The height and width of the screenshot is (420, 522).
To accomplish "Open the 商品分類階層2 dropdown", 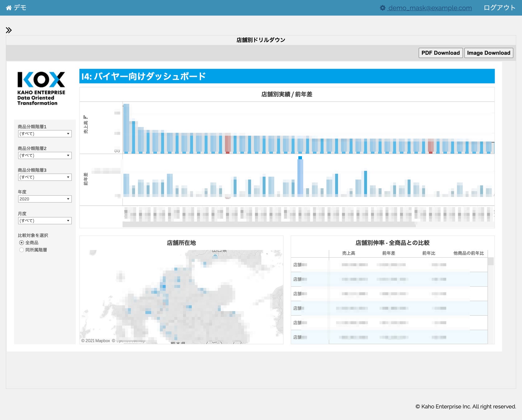I will pyautogui.click(x=45, y=156).
